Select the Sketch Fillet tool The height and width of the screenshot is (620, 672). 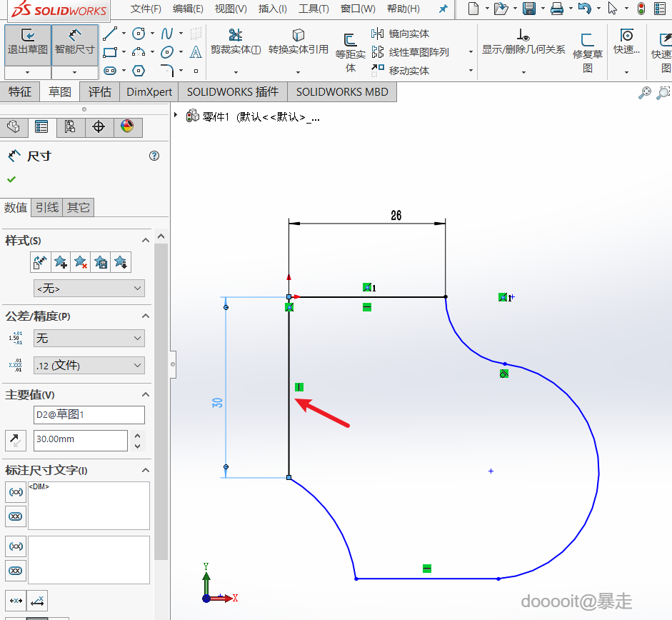coord(166,70)
